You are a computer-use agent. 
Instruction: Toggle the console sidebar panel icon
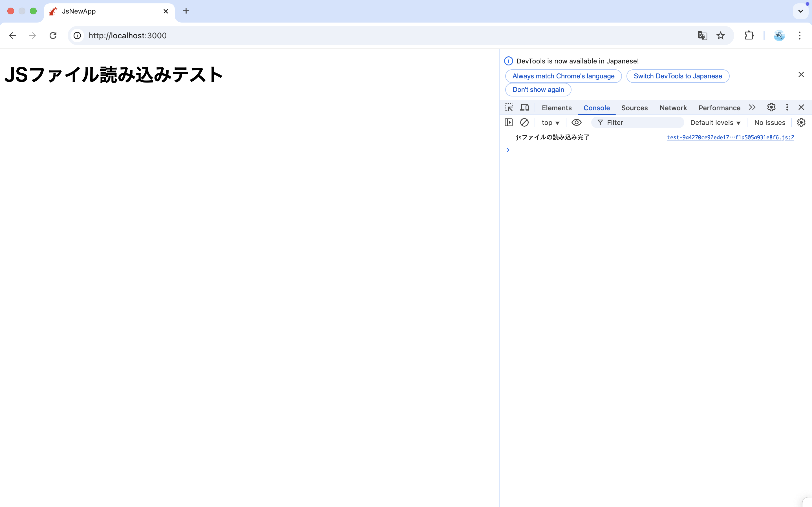coord(509,122)
